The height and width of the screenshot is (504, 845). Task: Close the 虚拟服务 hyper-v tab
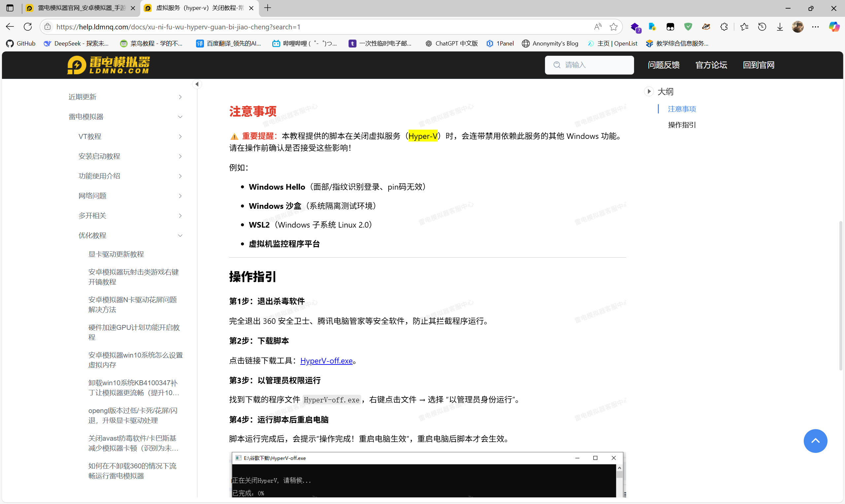pos(251,8)
